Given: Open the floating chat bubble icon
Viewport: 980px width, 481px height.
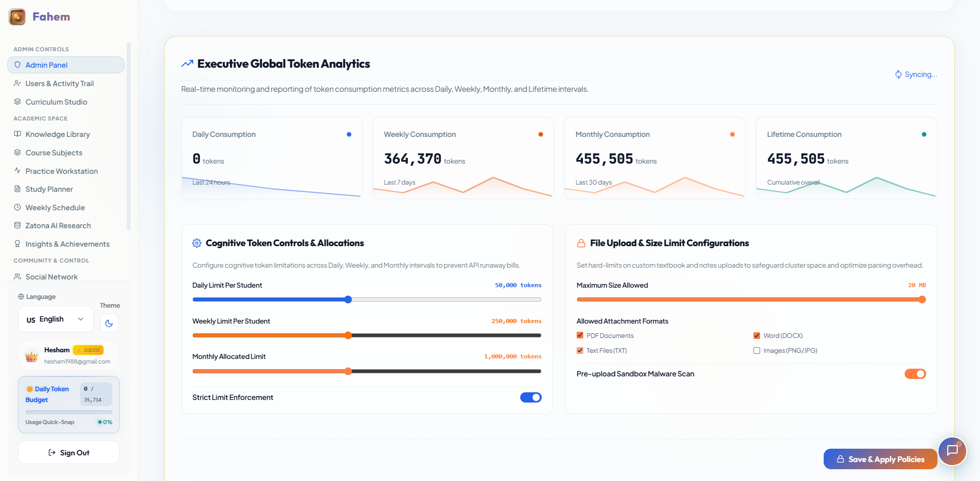Looking at the screenshot, I should tap(952, 451).
